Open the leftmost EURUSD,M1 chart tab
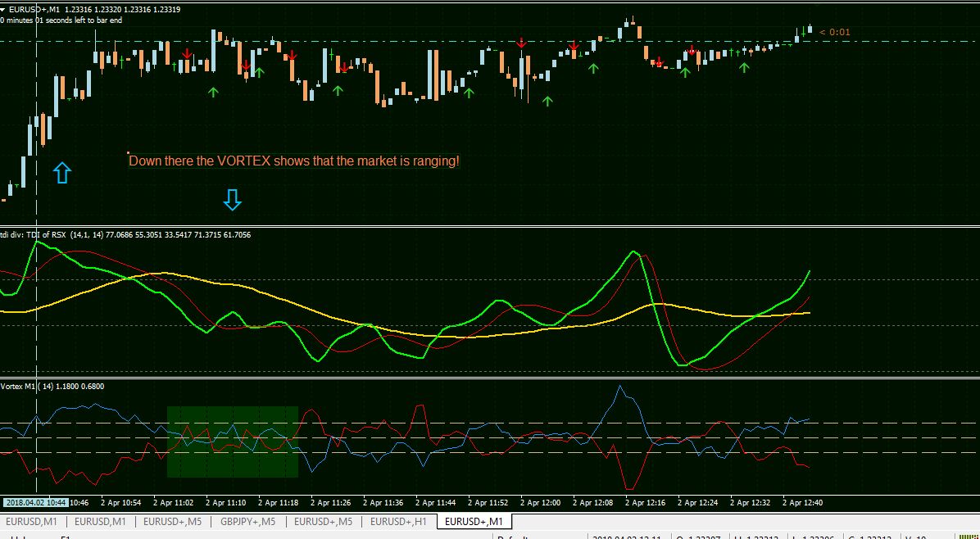The height and width of the screenshot is (539, 980). coord(30,522)
